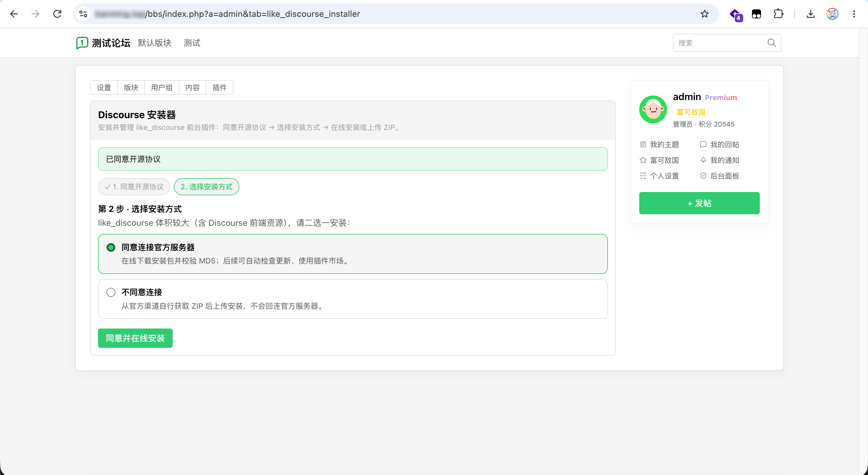Screen dimensions: 868x475
Task: Click the search magnifier icon
Action: [x=772, y=43]
